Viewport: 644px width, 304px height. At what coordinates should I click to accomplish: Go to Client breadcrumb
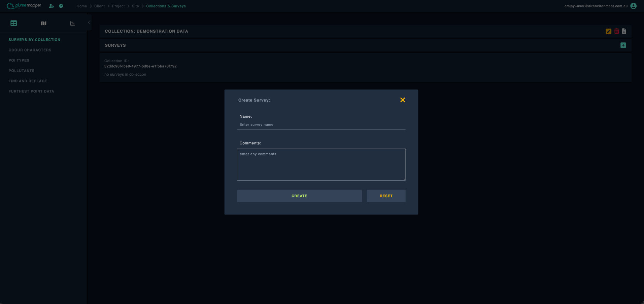(x=100, y=6)
